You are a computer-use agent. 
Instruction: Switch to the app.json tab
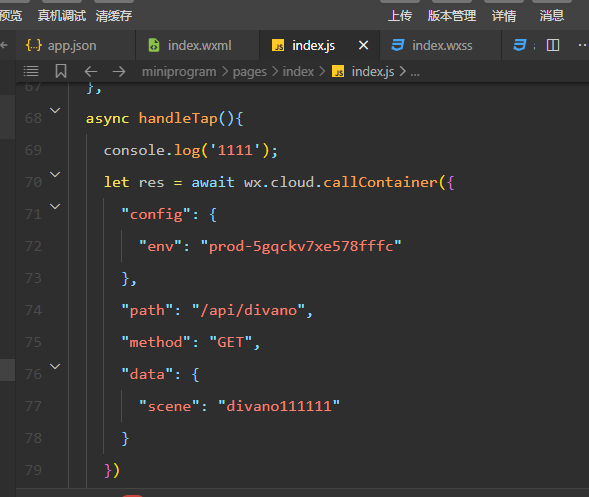coord(61,45)
